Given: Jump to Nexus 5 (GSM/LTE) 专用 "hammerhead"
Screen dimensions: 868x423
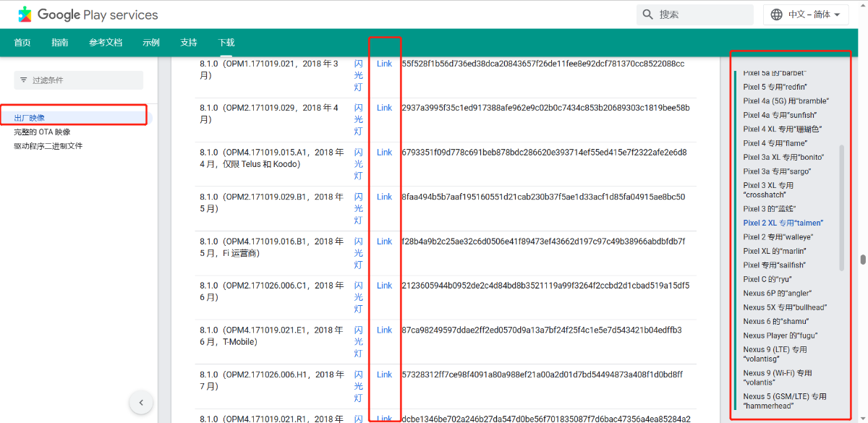Looking at the screenshot, I should point(785,401).
